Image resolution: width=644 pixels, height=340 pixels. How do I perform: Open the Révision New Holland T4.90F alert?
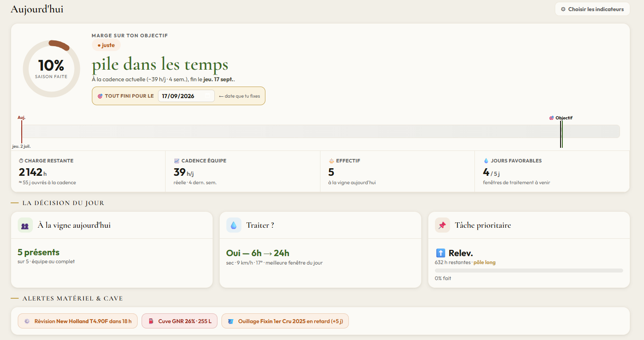[78, 321]
